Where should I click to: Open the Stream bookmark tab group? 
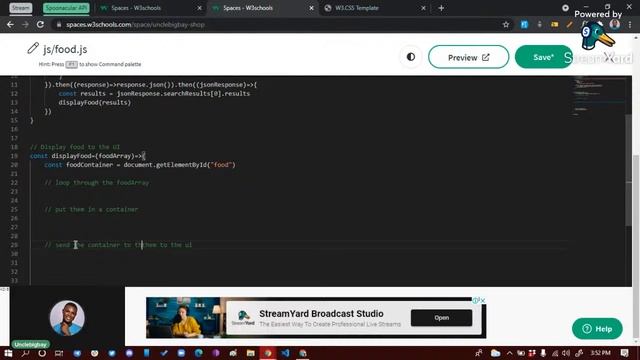[x=20, y=8]
